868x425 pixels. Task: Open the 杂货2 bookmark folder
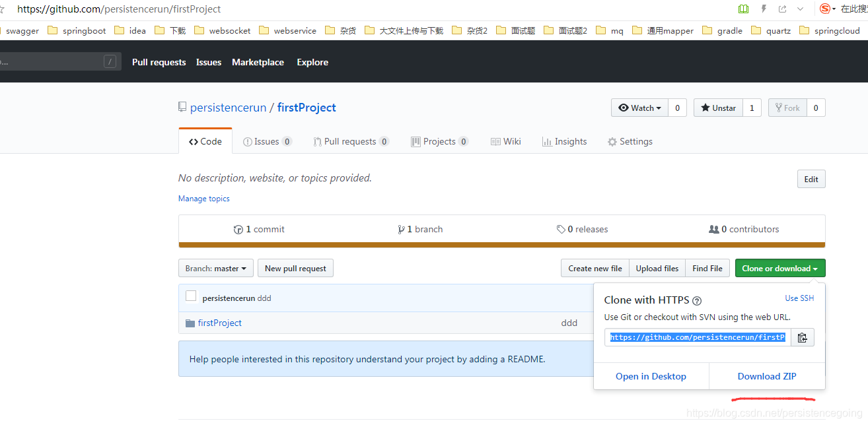click(x=470, y=30)
